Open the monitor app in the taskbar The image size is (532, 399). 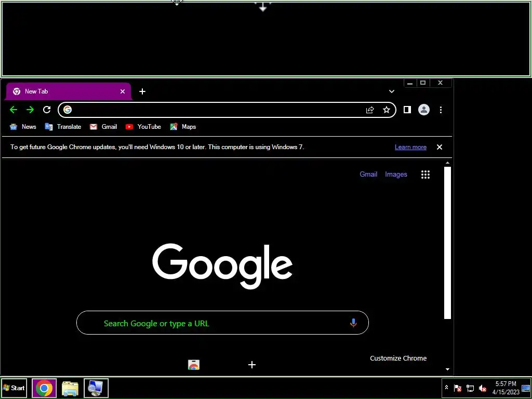[x=96, y=388]
